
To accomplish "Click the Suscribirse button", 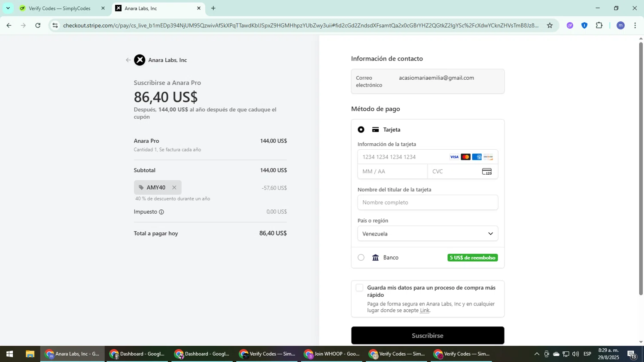I will click(x=428, y=335).
